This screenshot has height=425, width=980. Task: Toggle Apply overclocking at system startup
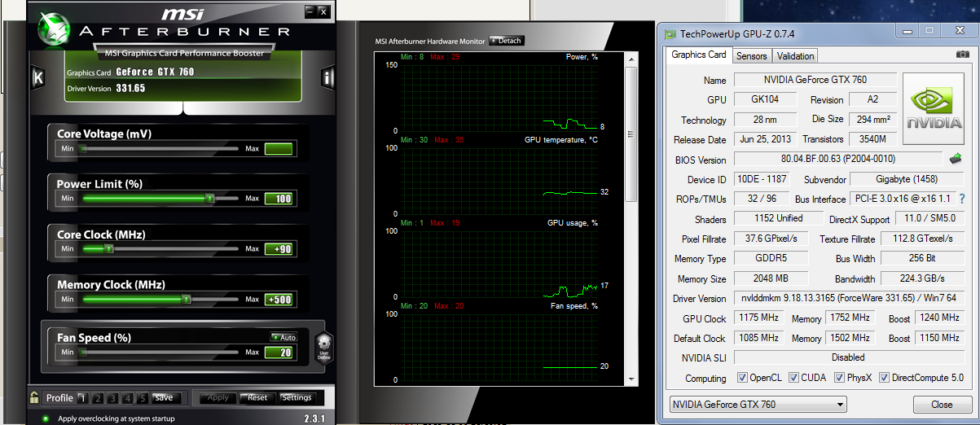(x=45, y=418)
